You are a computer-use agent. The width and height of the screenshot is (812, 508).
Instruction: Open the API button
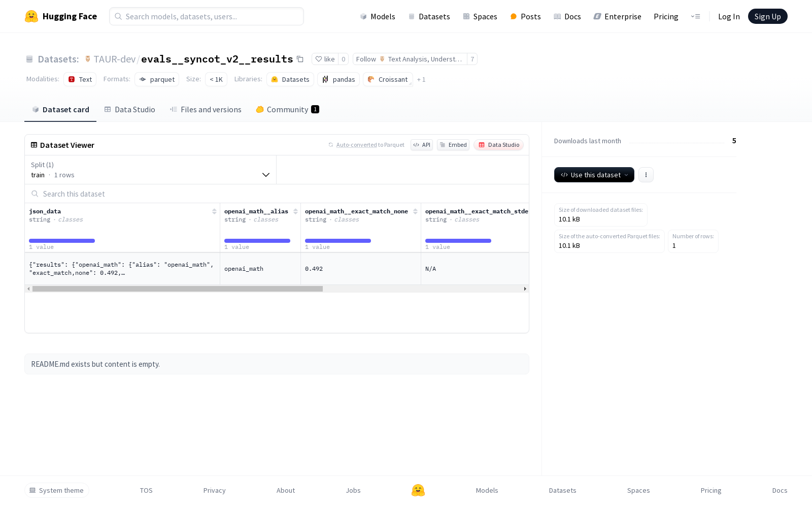(422, 145)
